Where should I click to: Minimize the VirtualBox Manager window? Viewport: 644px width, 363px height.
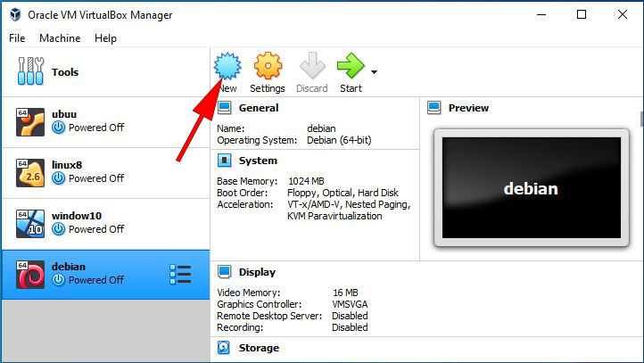[541, 15]
